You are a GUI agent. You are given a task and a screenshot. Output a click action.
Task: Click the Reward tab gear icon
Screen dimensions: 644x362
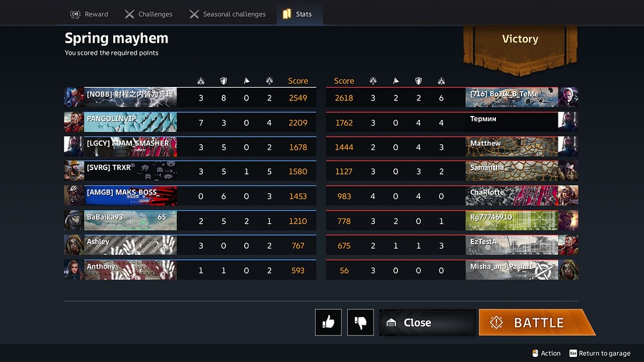tap(75, 14)
